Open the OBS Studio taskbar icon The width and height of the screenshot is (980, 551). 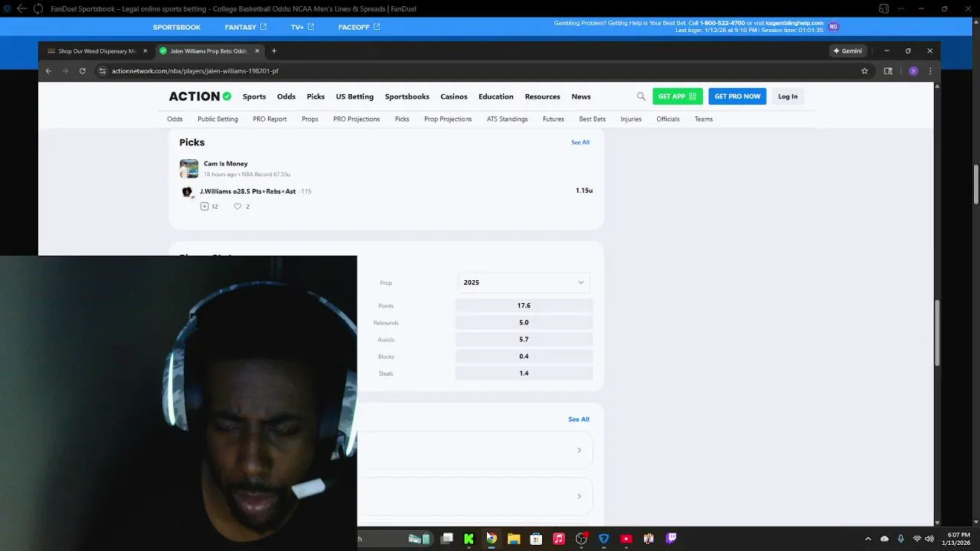[581, 539]
